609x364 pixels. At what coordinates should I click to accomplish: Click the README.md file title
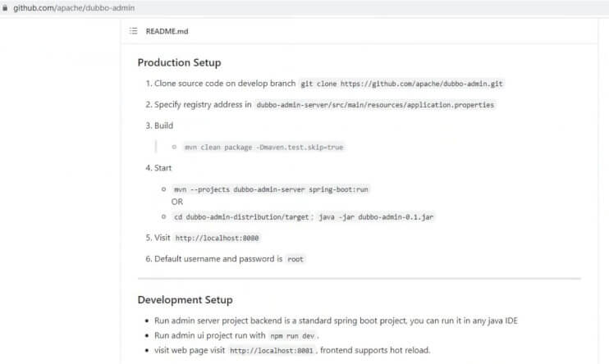pos(167,31)
